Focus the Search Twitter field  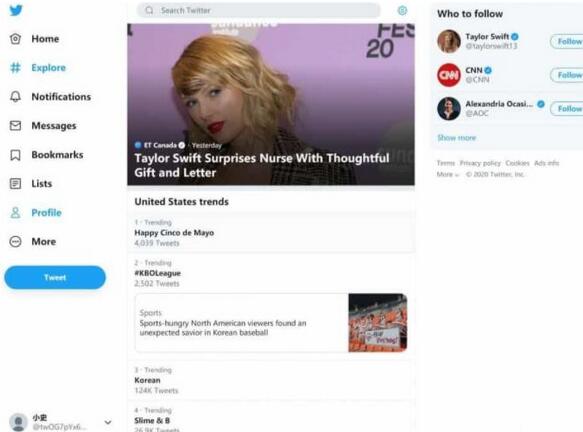259,10
